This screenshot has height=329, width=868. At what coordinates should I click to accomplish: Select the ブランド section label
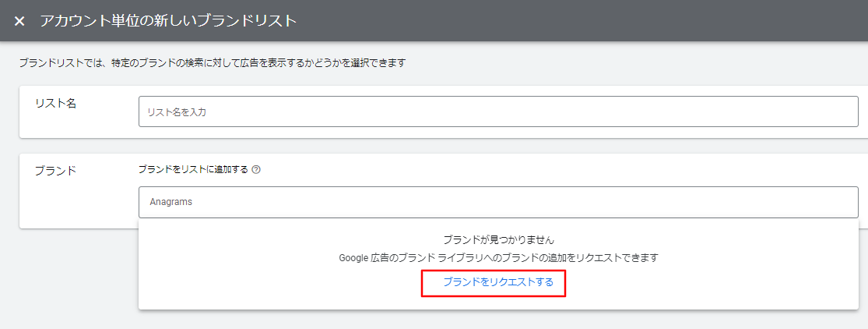click(55, 171)
